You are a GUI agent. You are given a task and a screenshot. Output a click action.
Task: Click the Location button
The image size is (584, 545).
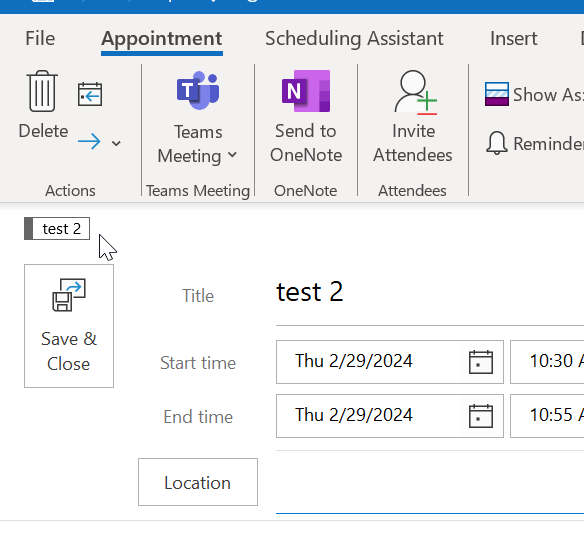click(198, 482)
